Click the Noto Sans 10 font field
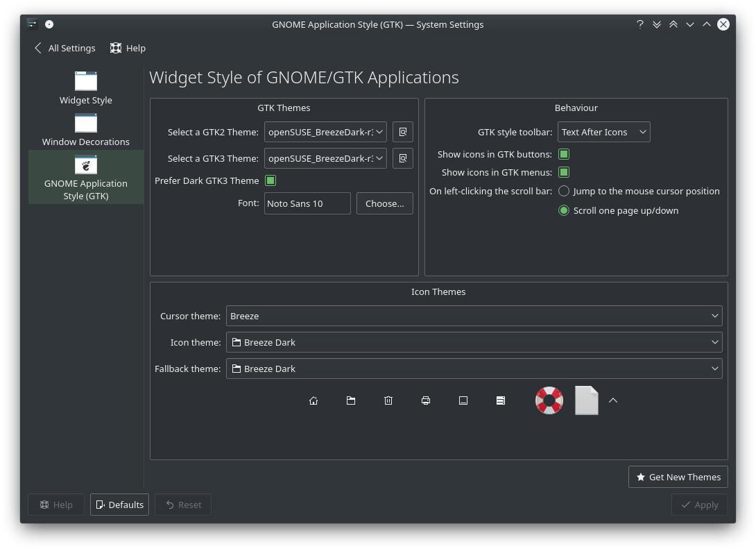The image size is (756, 549). 307,203
